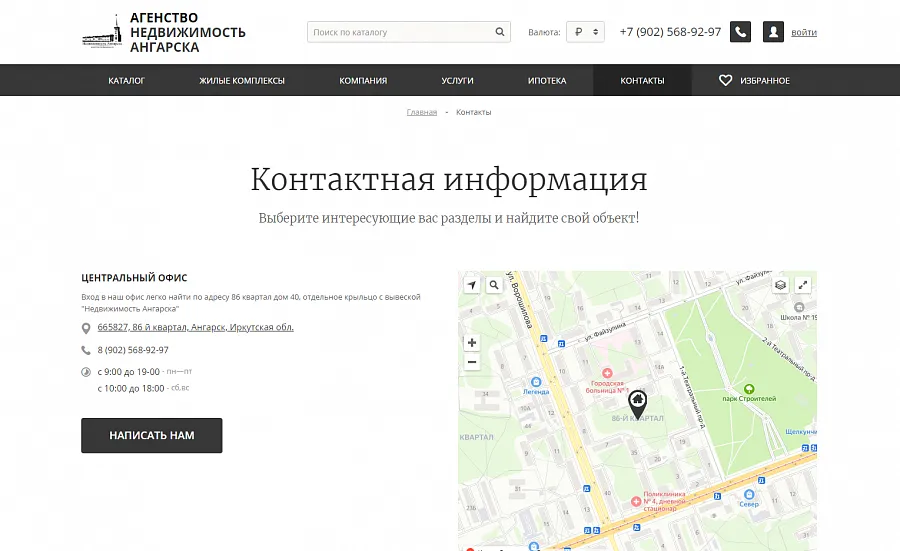The width and height of the screenshot is (900, 551).
Task: Click the Центральный офис heading
Action: tap(134, 278)
